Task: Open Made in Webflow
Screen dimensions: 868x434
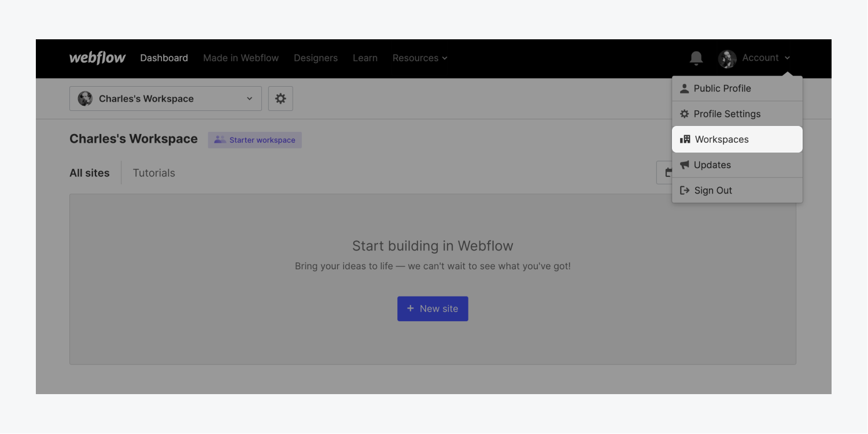Action: pyautogui.click(x=241, y=58)
